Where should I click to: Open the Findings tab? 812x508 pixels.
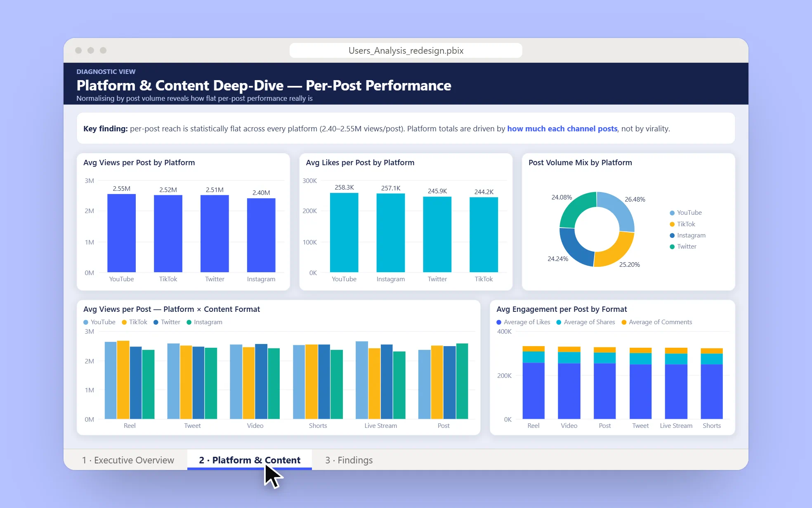click(x=349, y=460)
